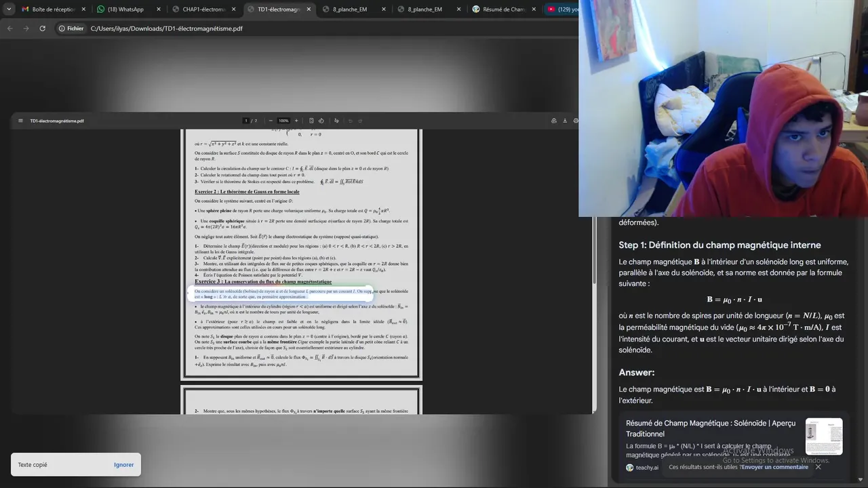The width and height of the screenshot is (868, 488).
Task: Click the PDF redo arrow
Action: pos(360,121)
